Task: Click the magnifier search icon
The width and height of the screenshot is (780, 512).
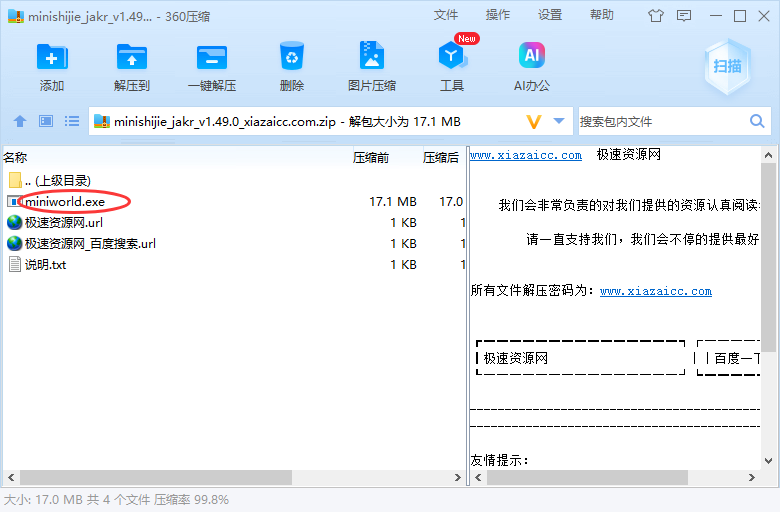Action: 757,121
